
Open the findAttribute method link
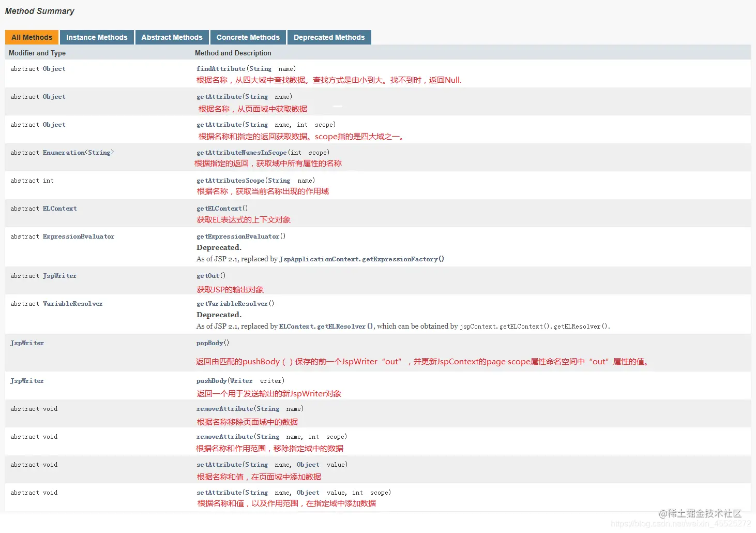[x=221, y=69]
